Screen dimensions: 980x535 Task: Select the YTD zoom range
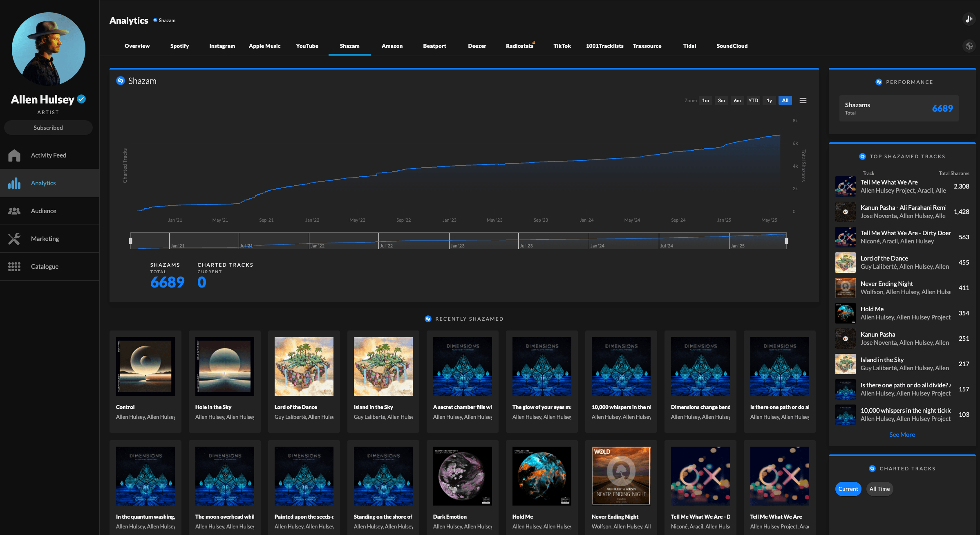pyautogui.click(x=753, y=100)
